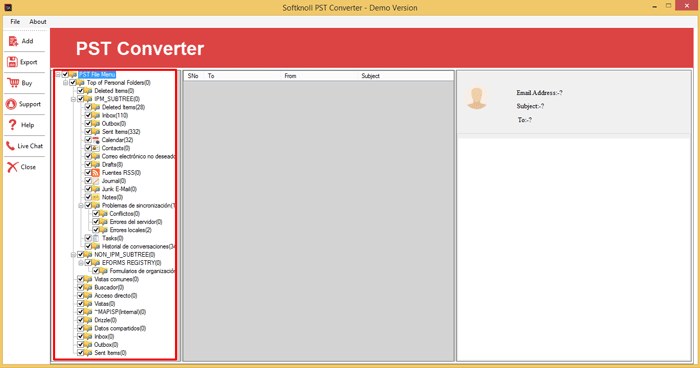Select the Conflictos(0) folder
The width and height of the screenshot is (700, 368).
pyautogui.click(x=125, y=213)
